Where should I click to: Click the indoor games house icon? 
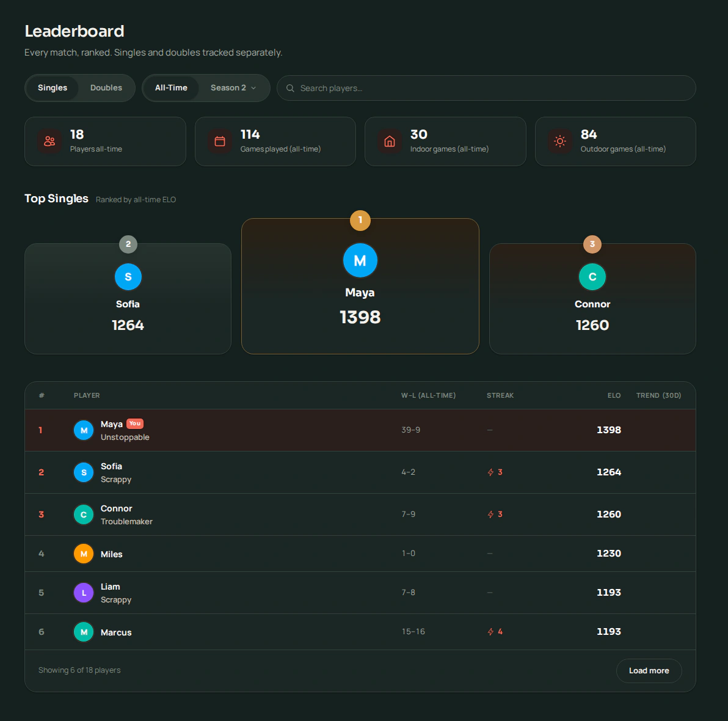[390, 141]
